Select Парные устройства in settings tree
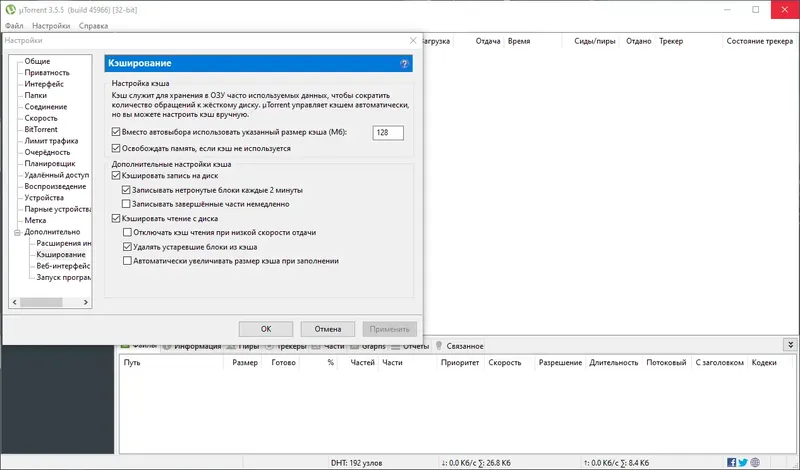The height and width of the screenshot is (470, 800). 57,209
